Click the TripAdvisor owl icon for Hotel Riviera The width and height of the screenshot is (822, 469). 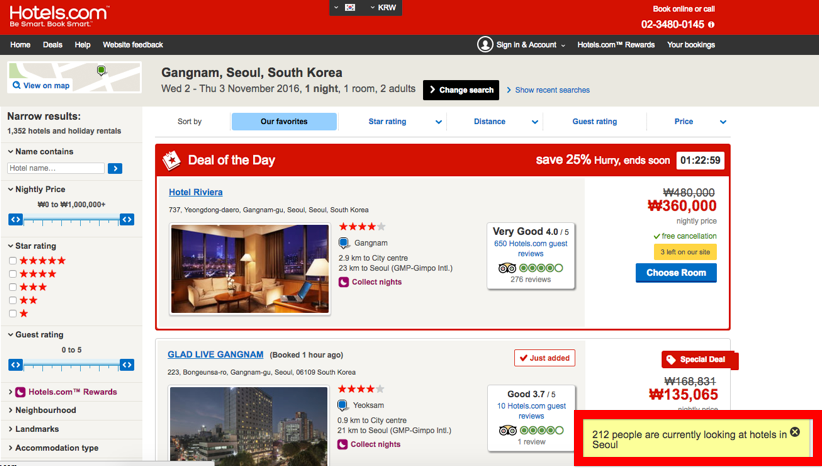[507, 268]
